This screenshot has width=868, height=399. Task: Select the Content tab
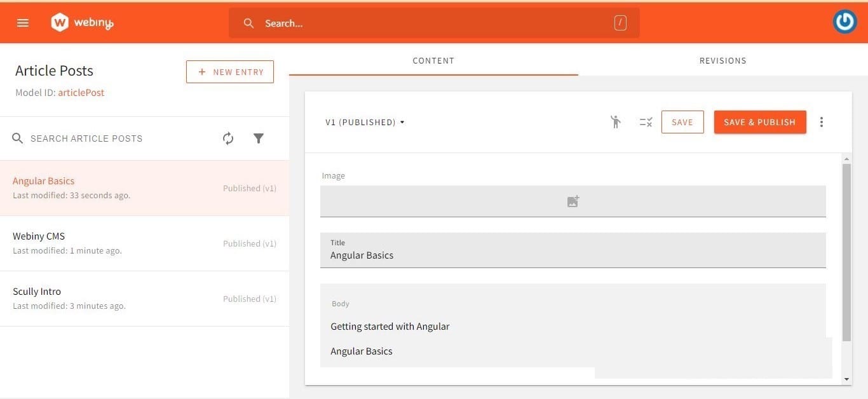point(433,60)
